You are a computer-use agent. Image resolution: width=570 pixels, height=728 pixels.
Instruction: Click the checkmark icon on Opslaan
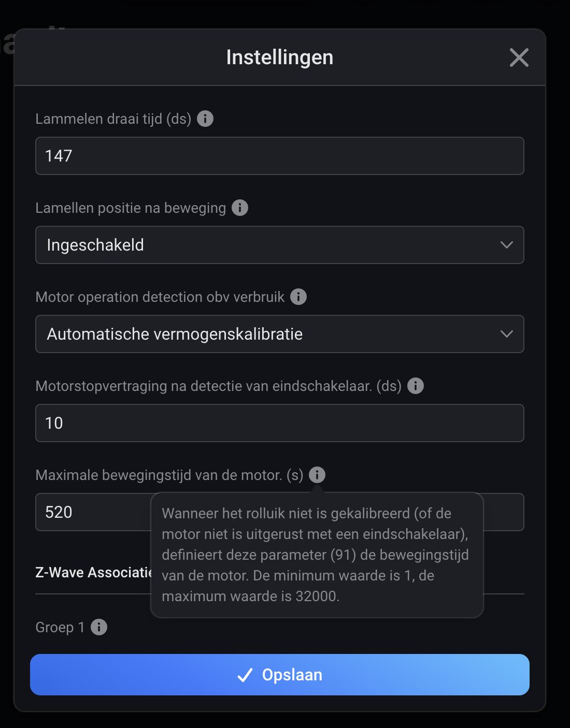(x=245, y=675)
